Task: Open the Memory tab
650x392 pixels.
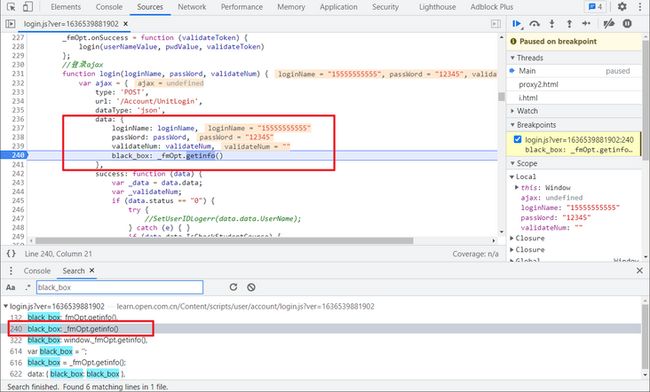Action: pyautogui.click(x=291, y=7)
